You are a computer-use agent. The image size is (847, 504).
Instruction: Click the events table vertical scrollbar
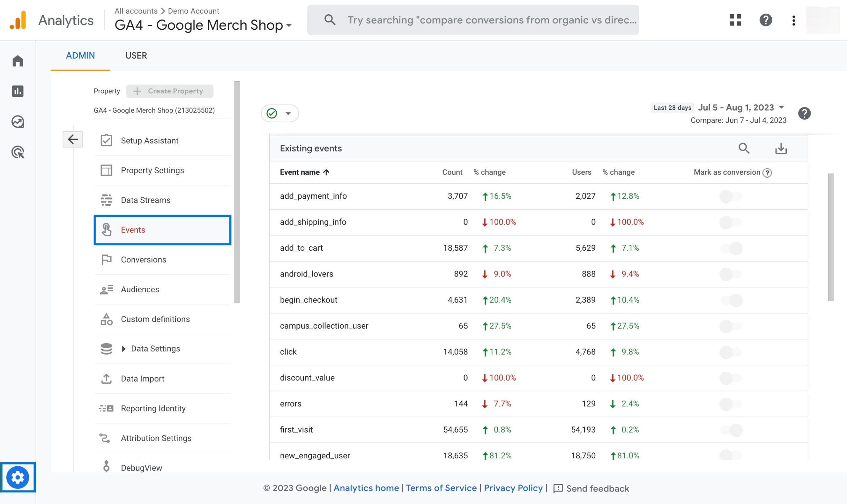click(831, 237)
